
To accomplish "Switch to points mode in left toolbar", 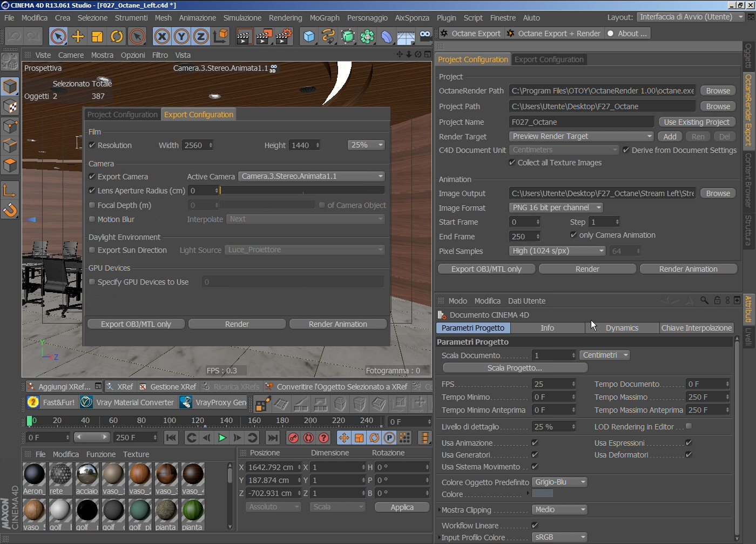I will click(x=10, y=126).
